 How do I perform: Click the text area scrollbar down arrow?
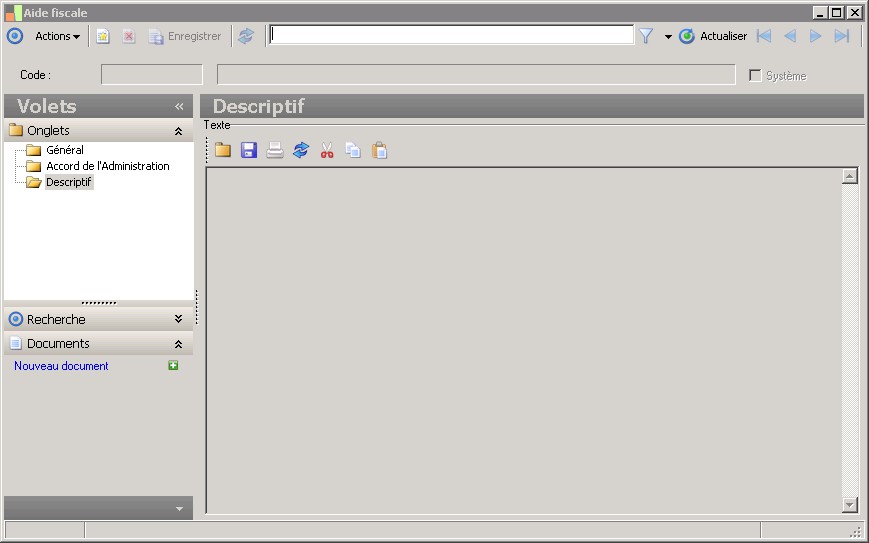pyautogui.click(x=850, y=505)
